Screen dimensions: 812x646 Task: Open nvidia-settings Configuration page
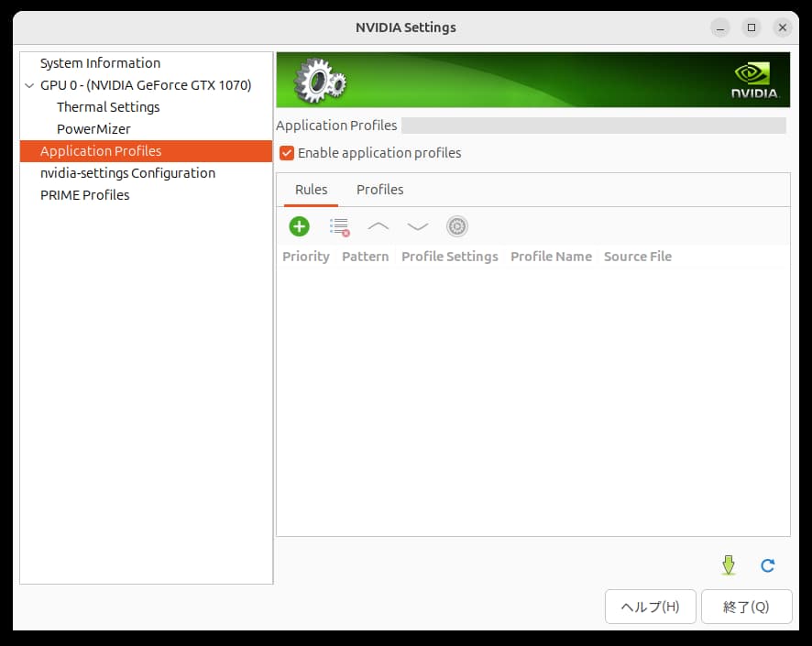(127, 173)
